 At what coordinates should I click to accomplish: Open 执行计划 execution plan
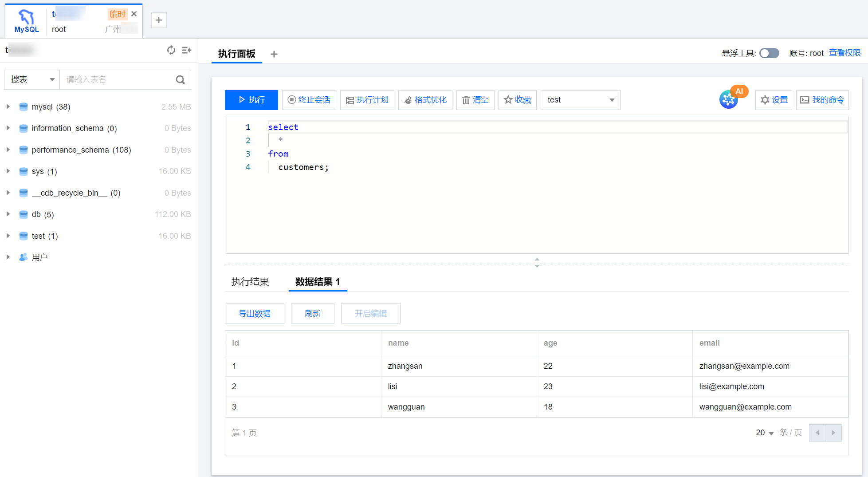tap(367, 100)
